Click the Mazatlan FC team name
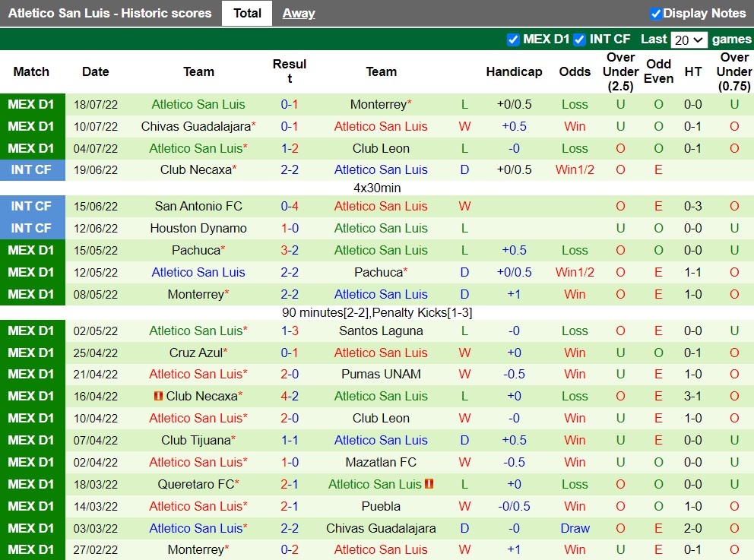 click(381, 463)
